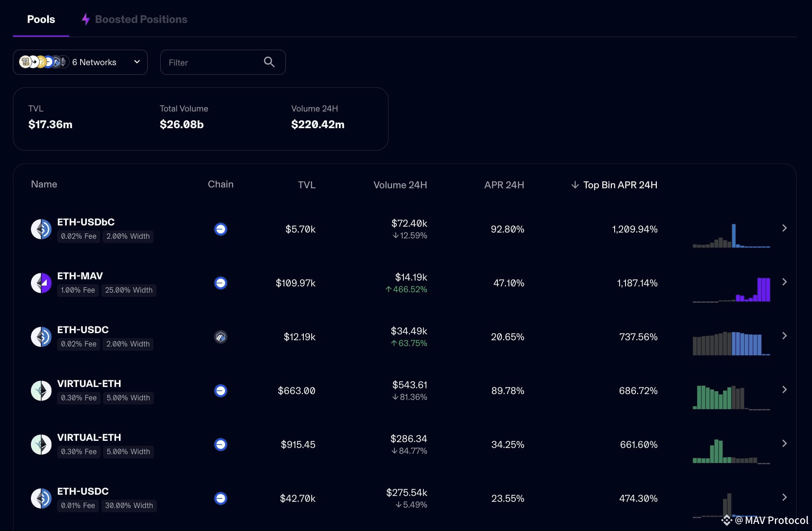Viewport: 812px width, 531px height.
Task: Click the $72.40k volume value
Action: click(409, 223)
